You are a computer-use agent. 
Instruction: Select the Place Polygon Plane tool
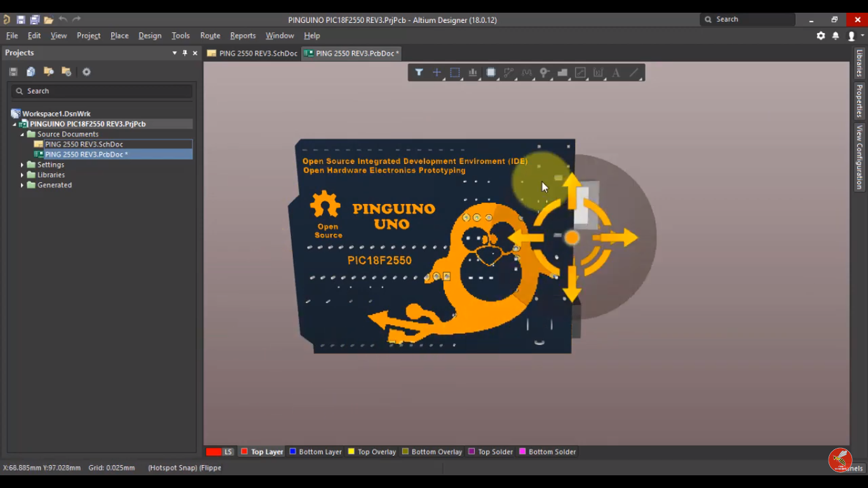coord(562,72)
